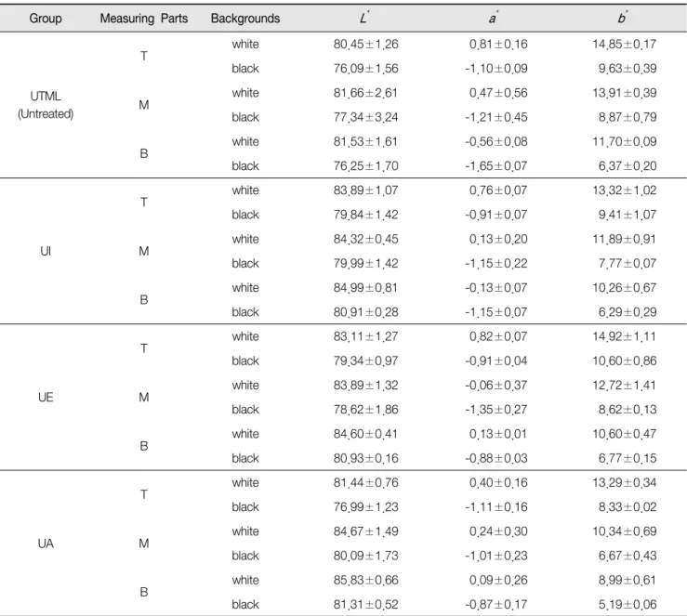Select a* value 0,82±0,07
Image resolution: width=687 pixels, height=616 pixels.
pos(498,336)
